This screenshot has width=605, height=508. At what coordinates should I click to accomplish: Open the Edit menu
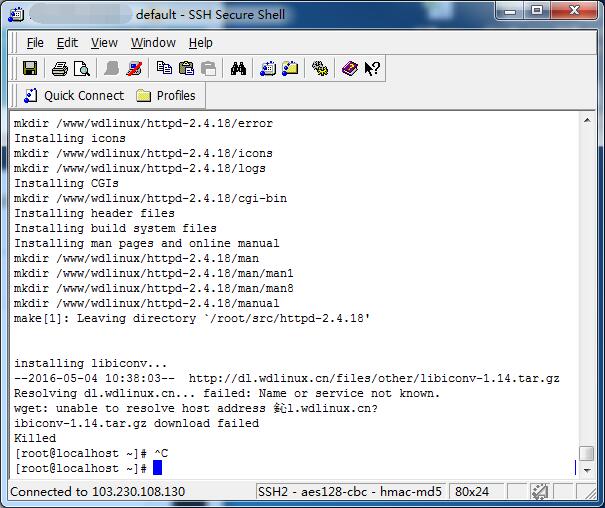click(x=67, y=43)
